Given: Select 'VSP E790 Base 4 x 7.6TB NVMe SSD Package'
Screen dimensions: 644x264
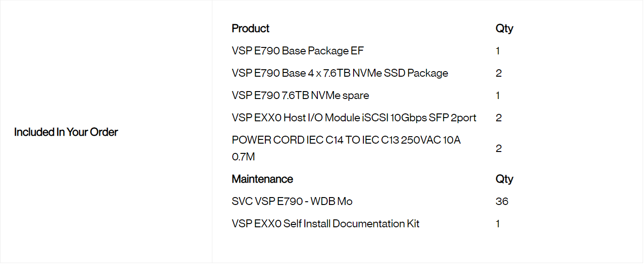Looking at the screenshot, I should click(x=340, y=73).
